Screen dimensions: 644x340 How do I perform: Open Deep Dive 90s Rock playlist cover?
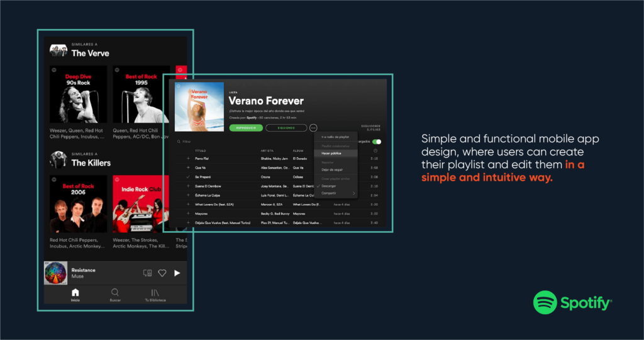[x=78, y=94]
